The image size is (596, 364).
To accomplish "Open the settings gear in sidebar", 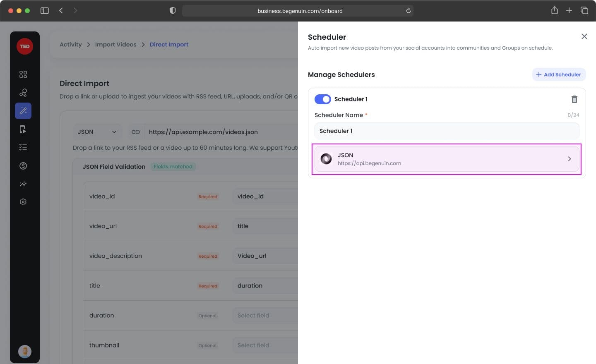I will (x=23, y=202).
